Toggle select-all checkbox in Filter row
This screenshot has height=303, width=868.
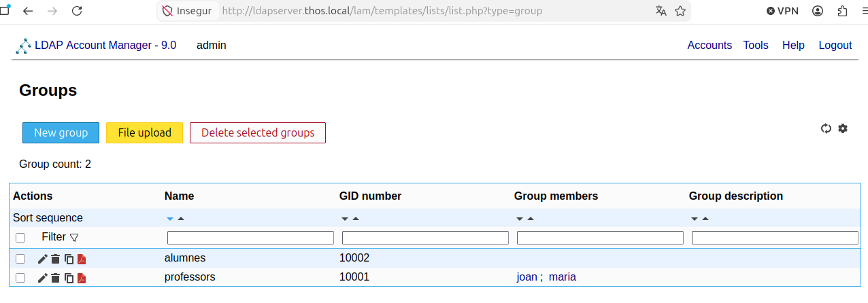pyautogui.click(x=20, y=238)
